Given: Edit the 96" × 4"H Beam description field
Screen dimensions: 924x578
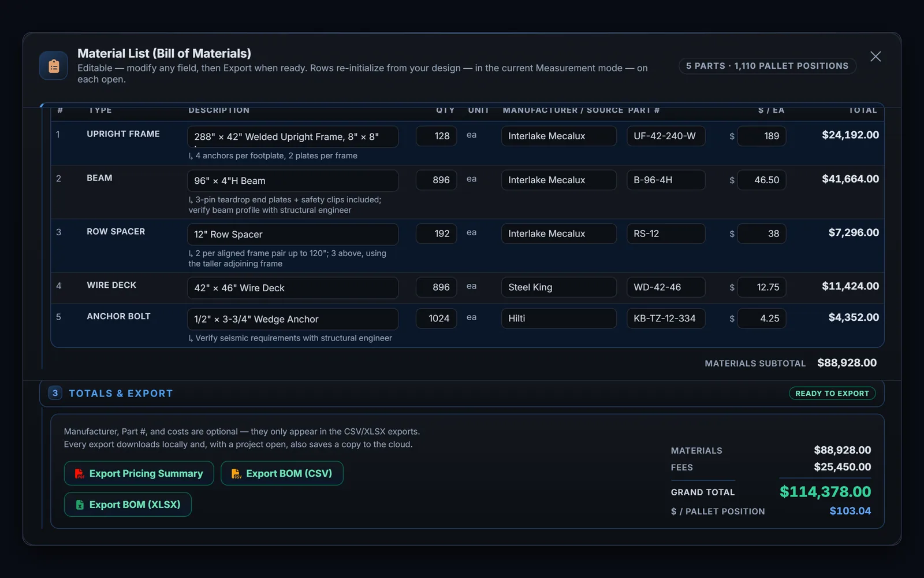Looking at the screenshot, I should coord(293,181).
